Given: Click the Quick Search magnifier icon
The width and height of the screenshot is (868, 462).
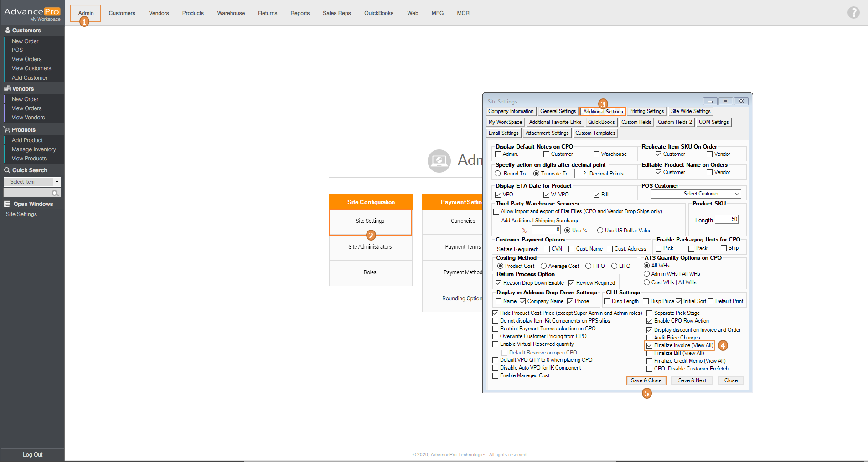Looking at the screenshot, I should (x=7, y=170).
